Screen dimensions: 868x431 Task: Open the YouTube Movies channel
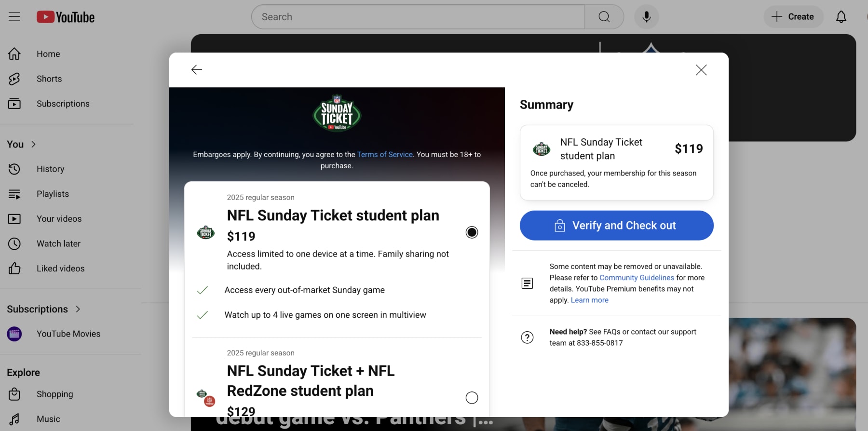point(68,334)
